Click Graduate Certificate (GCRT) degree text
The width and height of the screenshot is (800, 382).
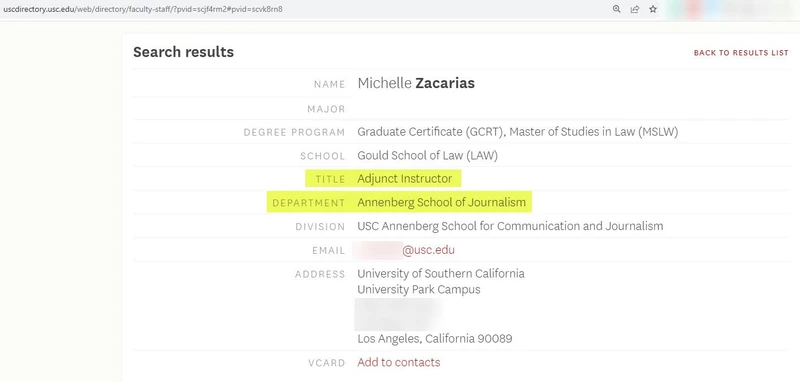point(431,132)
